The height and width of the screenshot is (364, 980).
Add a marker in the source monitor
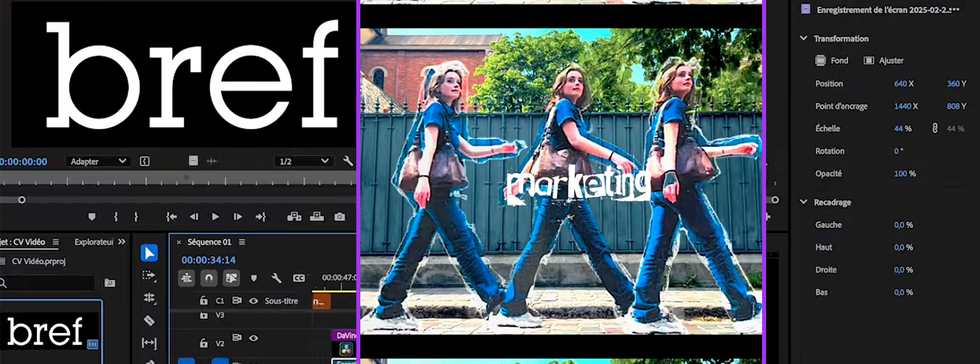click(x=92, y=217)
